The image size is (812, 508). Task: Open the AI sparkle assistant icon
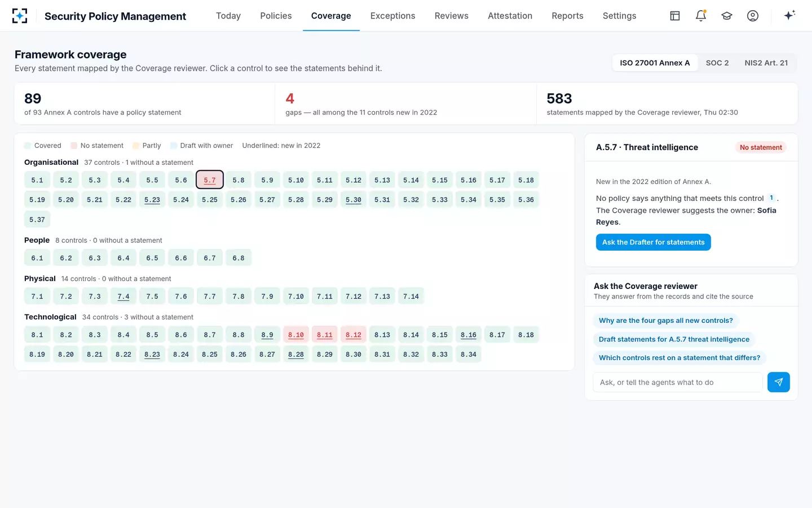[789, 15]
